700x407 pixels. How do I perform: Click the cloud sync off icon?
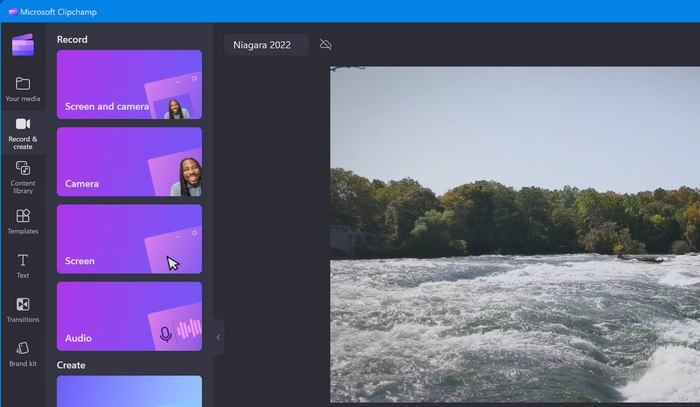pyautogui.click(x=326, y=45)
